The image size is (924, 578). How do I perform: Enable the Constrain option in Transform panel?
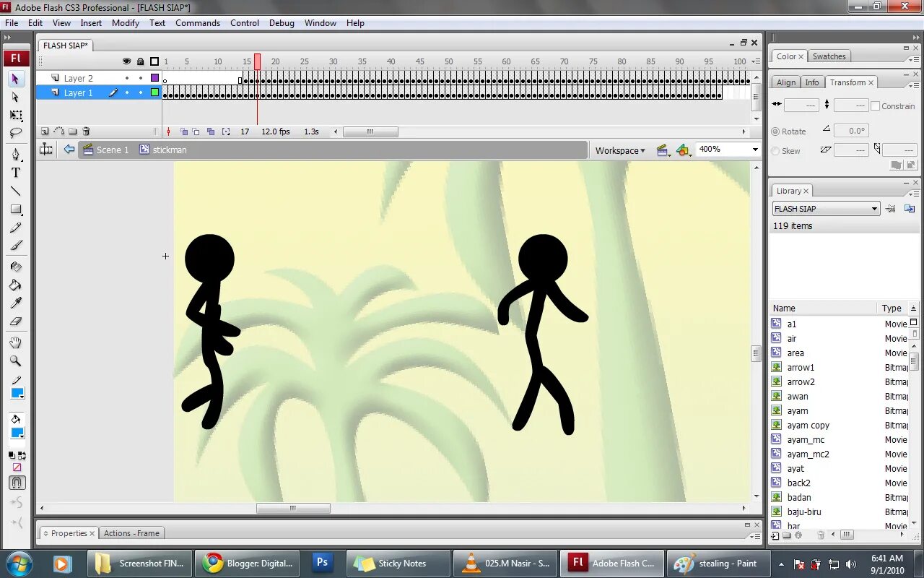click(877, 105)
